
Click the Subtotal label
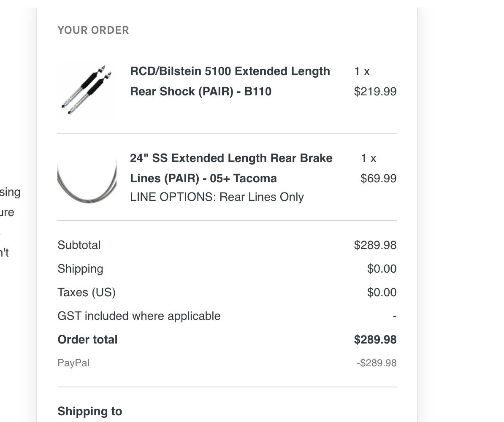[79, 245]
